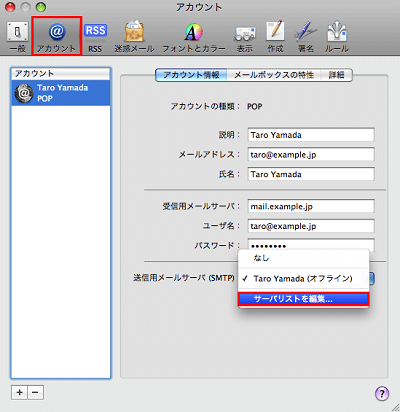Viewport: 400px width, 412px height.
Task: Add a new account with plus button
Action: pos(19,392)
